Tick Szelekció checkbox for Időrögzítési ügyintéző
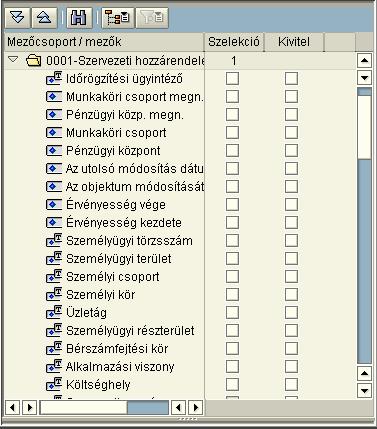Viewport: 377px width, 429px height. (232, 79)
